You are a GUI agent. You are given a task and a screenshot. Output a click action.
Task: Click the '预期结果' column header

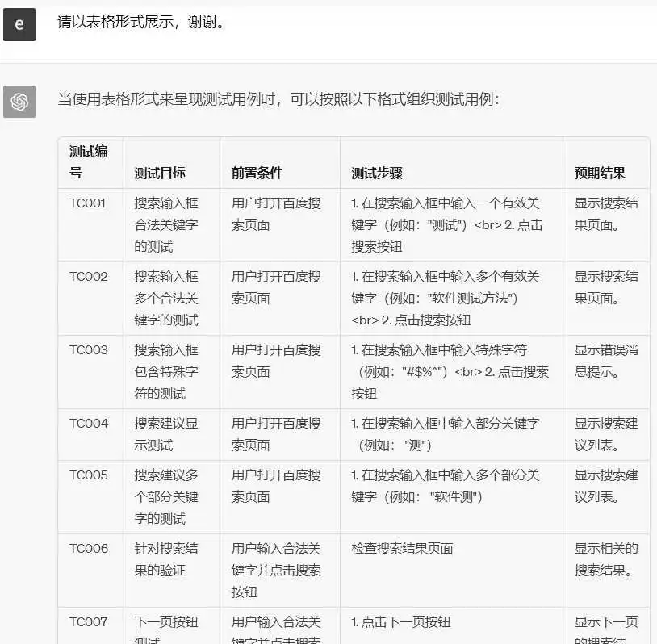[600, 173]
